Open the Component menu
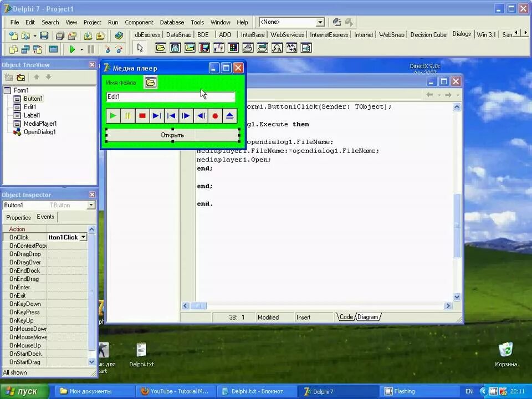Screen dimensions: 532x399 pyautogui.click(x=139, y=22)
